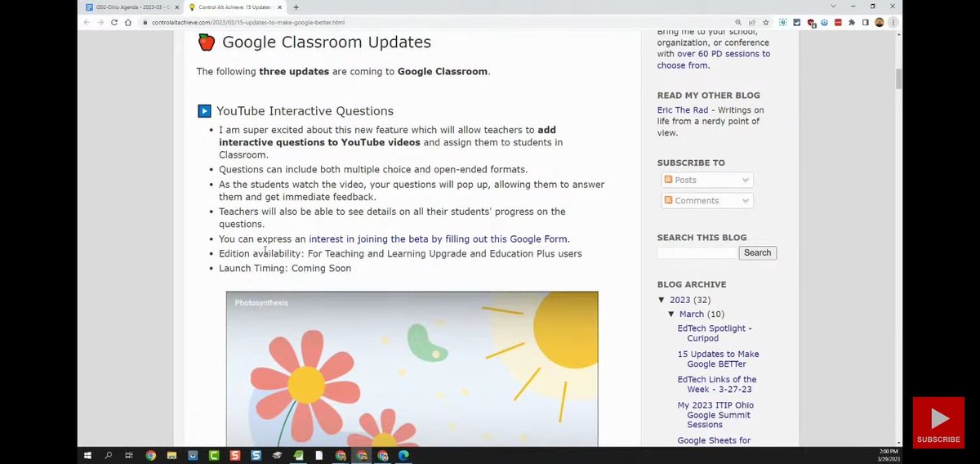Collapse the March archive month
The width and height of the screenshot is (980, 464).
tap(671, 315)
